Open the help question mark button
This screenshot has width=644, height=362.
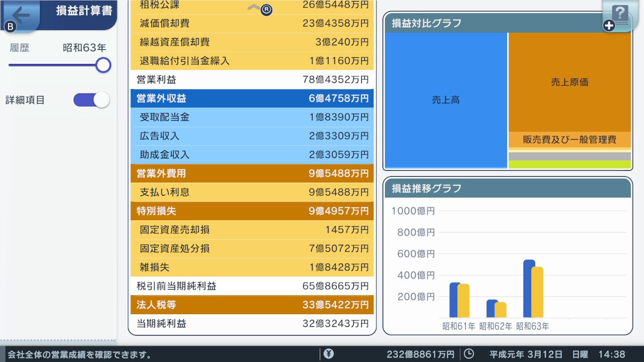621,15
